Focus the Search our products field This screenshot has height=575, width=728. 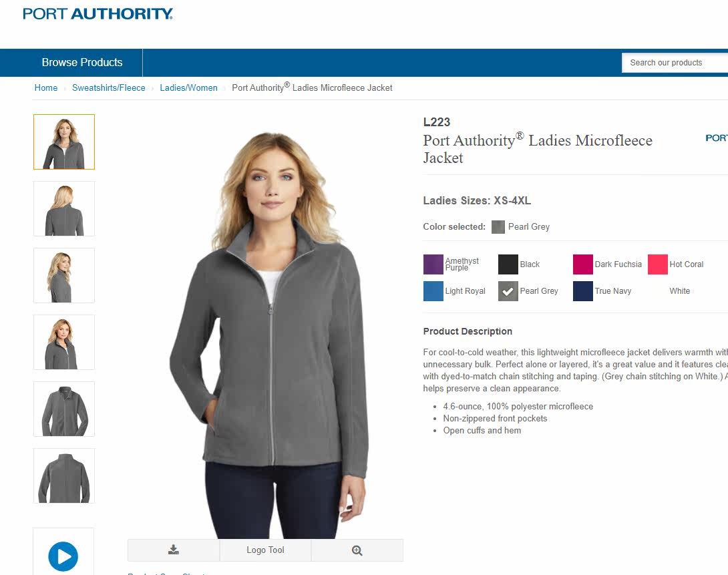click(x=675, y=63)
